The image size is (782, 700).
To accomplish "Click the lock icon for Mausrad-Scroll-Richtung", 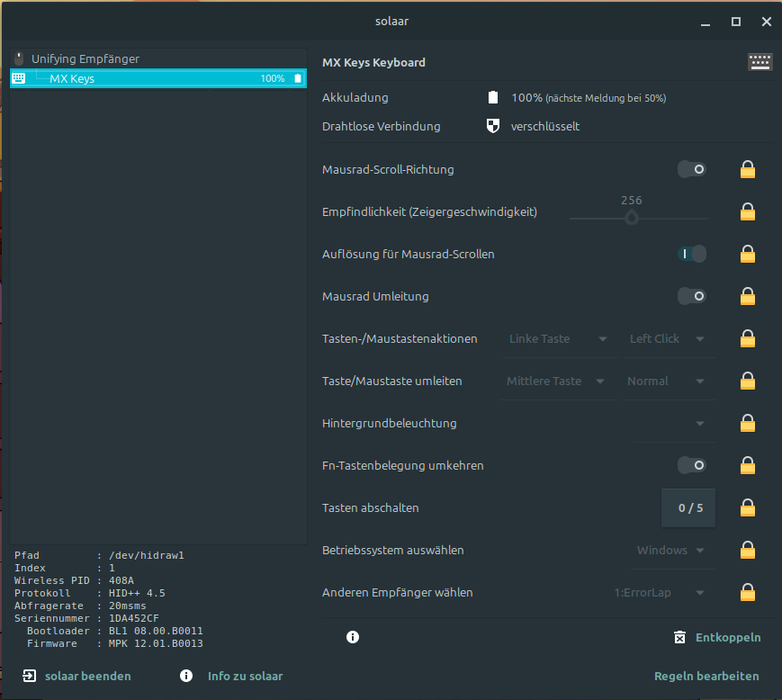I will pos(747,169).
